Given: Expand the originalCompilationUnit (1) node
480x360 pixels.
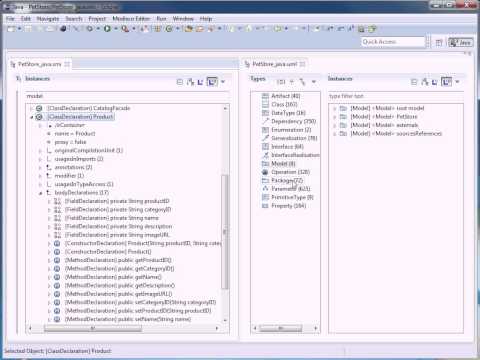Looking at the screenshot, I should [x=40, y=151].
